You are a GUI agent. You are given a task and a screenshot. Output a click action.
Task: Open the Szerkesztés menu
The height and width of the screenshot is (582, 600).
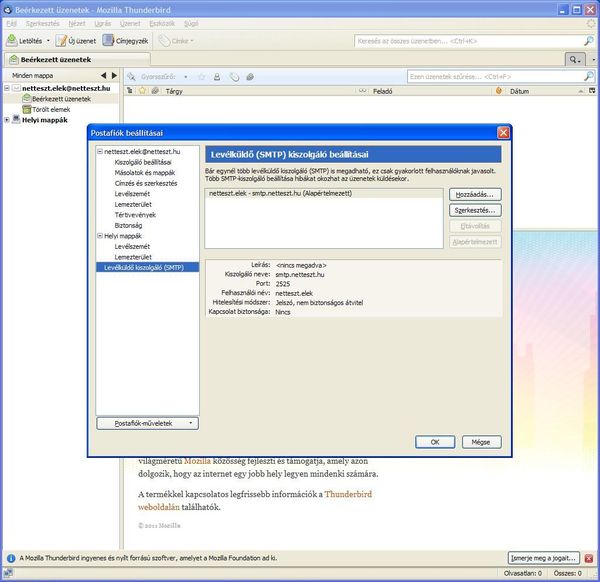pyautogui.click(x=42, y=22)
